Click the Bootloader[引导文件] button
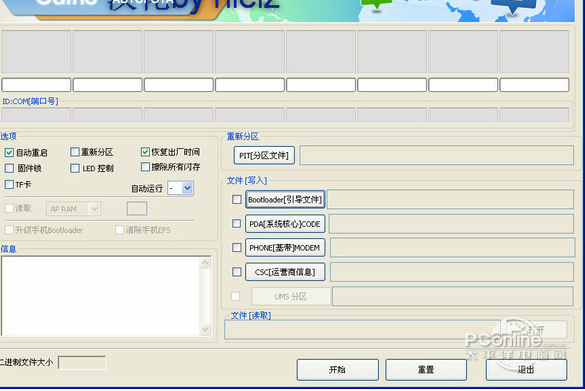 [285, 200]
